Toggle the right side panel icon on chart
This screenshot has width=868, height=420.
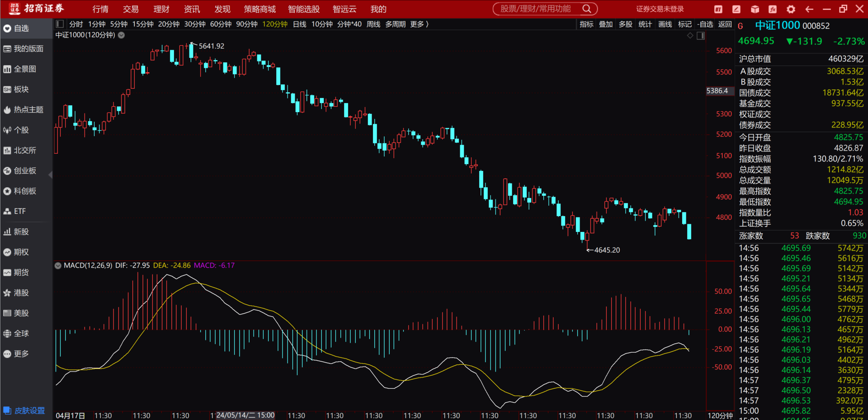701,36
